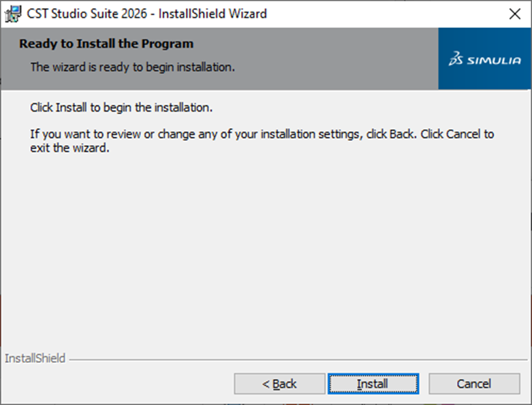This screenshot has height=405, width=532.
Task: Click the empty white area of the dialog body
Action: click(x=266, y=252)
